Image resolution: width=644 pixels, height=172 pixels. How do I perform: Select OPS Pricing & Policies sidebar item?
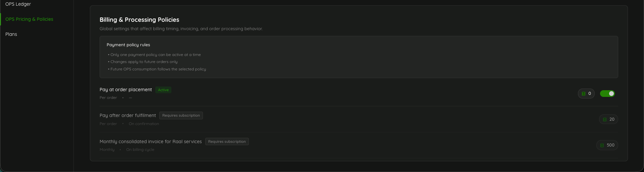point(29,19)
